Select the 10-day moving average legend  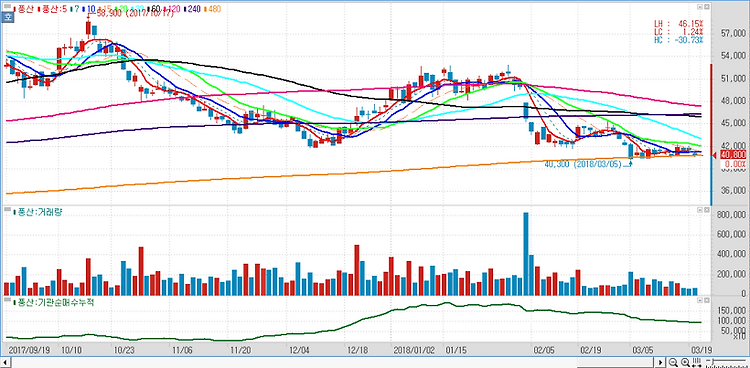pyautogui.click(x=89, y=9)
